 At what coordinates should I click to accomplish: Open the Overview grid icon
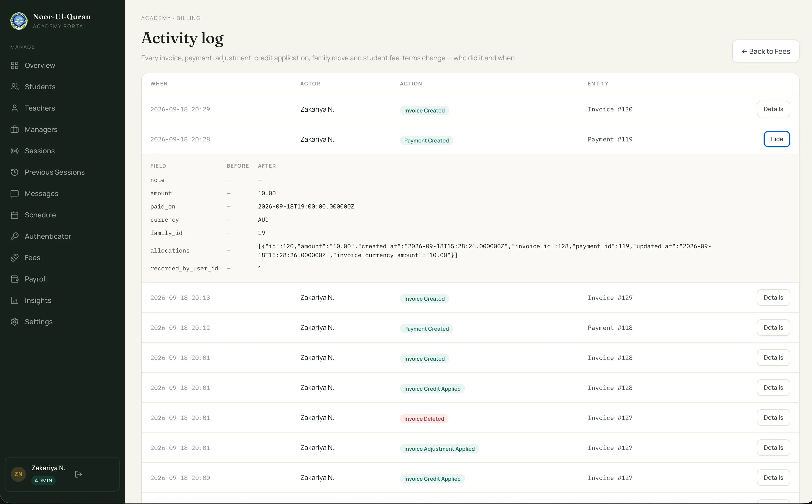14,65
